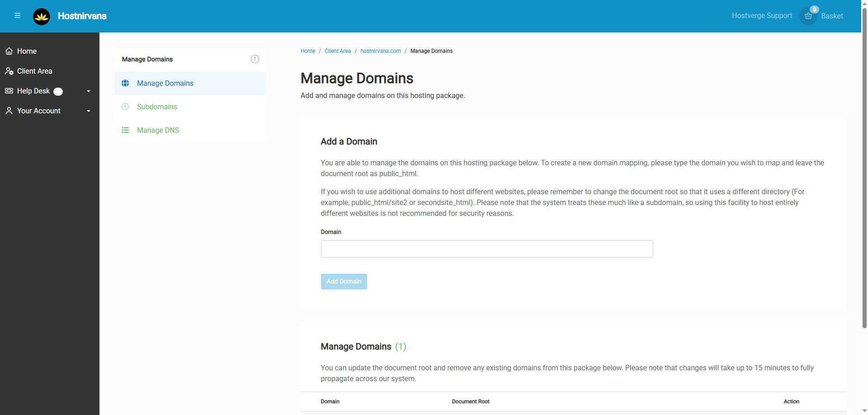Click the Home house icon in sidebar

click(x=9, y=51)
